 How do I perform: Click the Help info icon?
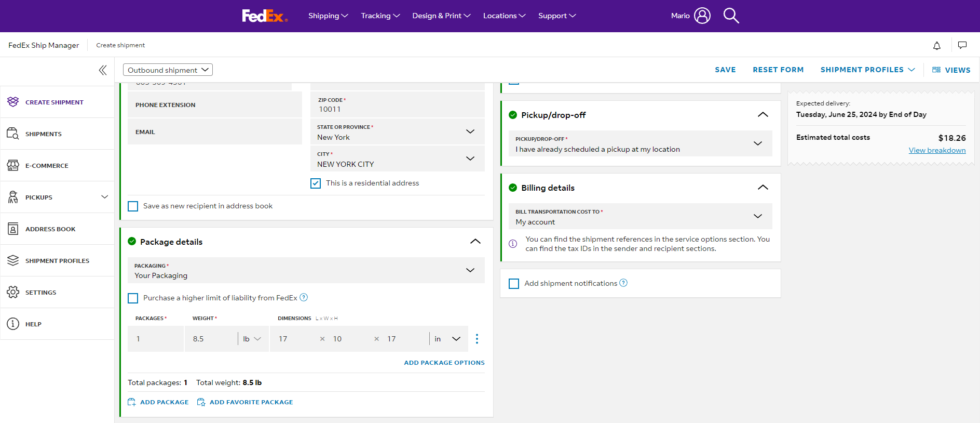(13, 324)
